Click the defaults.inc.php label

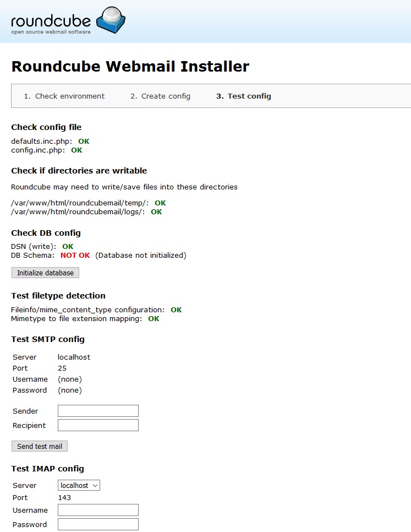tap(42, 141)
